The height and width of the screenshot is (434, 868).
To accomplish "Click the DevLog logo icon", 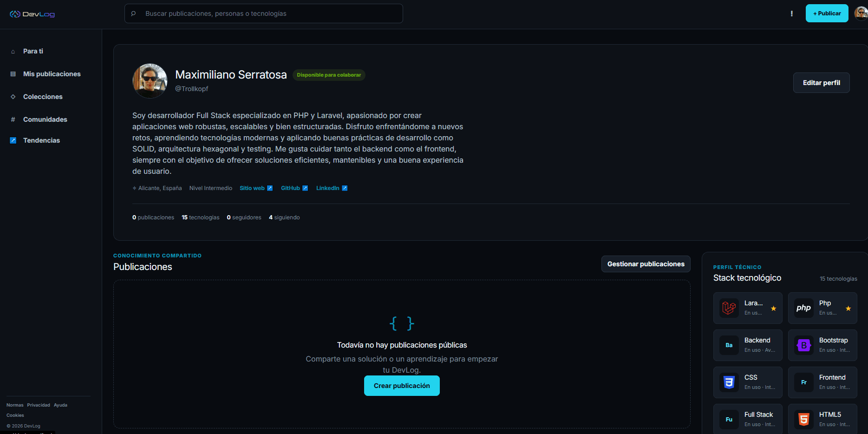I will (15, 14).
